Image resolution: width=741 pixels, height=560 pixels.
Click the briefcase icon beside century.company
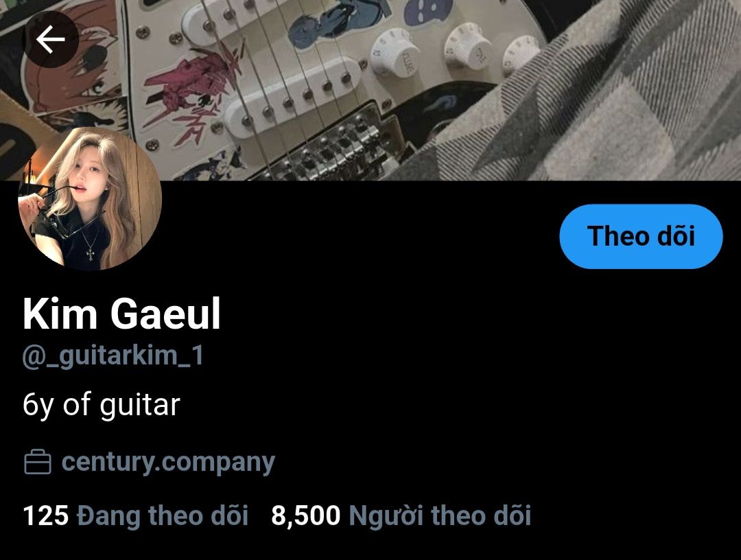[37, 462]
